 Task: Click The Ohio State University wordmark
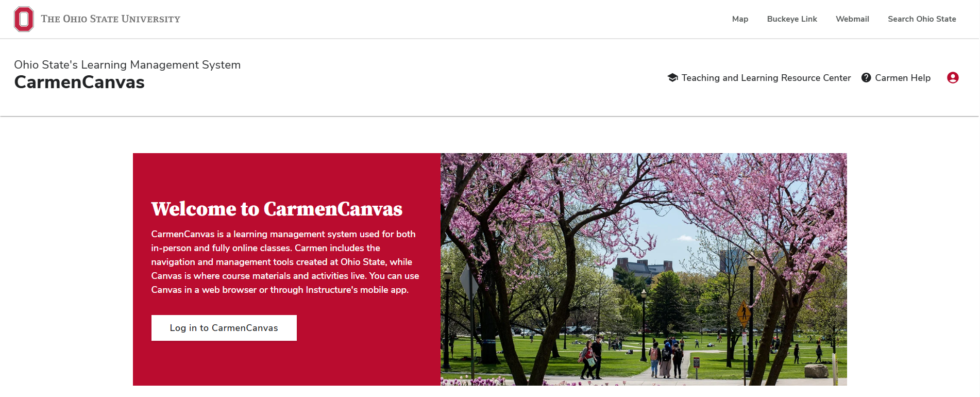[x=111, y=19]
